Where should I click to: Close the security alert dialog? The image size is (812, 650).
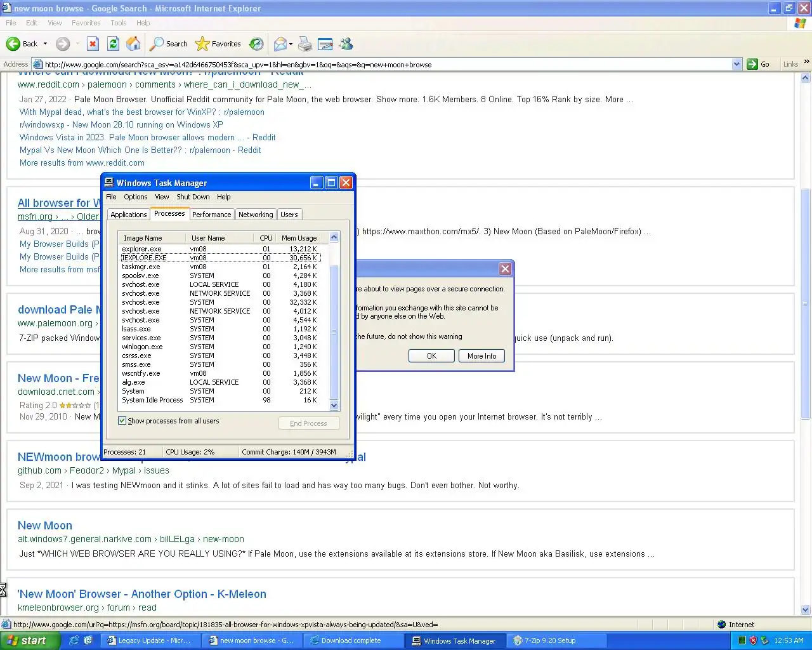505,269
